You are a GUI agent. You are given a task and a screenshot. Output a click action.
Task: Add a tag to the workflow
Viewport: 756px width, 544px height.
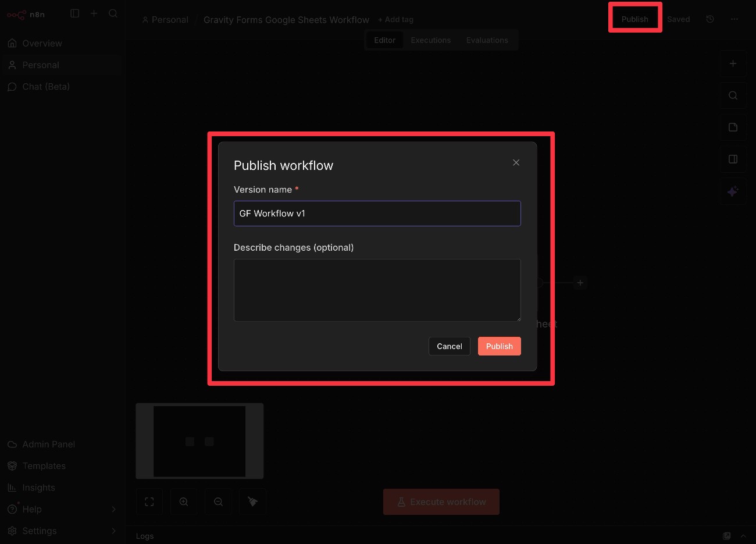pos(395,19)
